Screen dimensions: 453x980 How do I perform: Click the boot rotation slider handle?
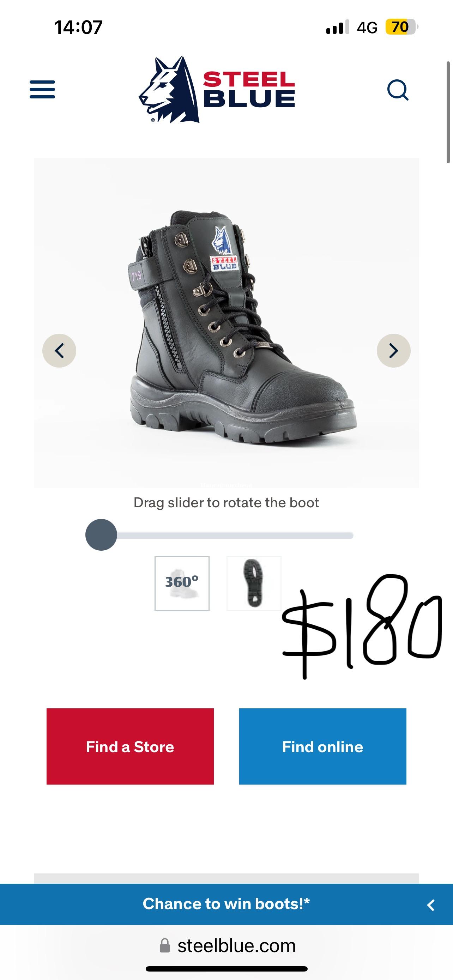101,534
